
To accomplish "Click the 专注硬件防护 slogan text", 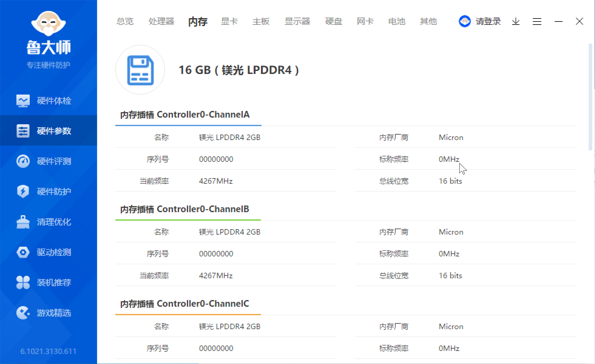I will pos(48,65).
